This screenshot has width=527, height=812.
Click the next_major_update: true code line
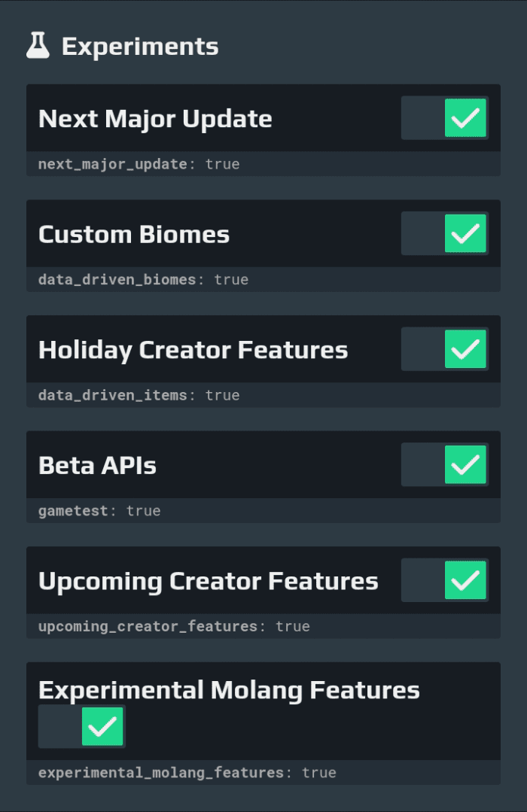click(139, 164)
